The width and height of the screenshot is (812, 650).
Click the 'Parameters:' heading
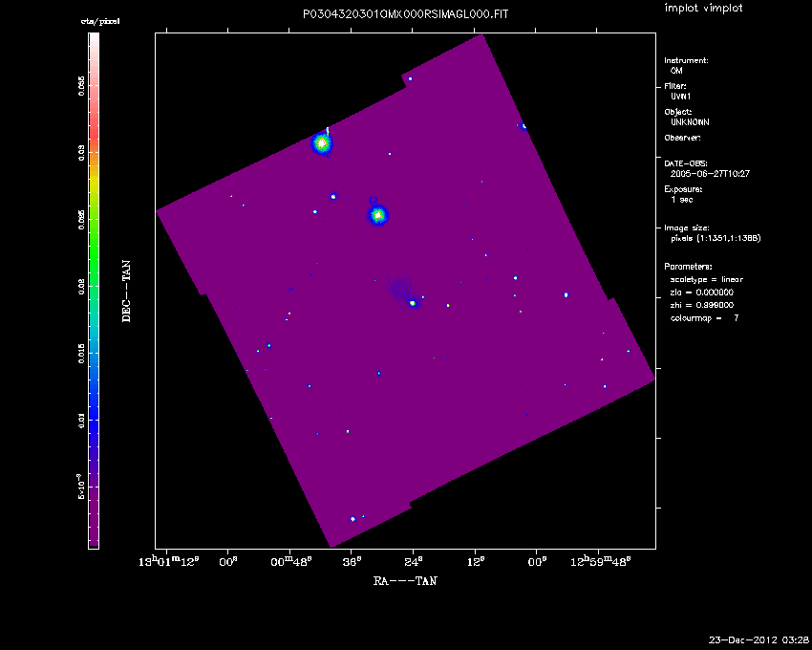coord(688,267)
